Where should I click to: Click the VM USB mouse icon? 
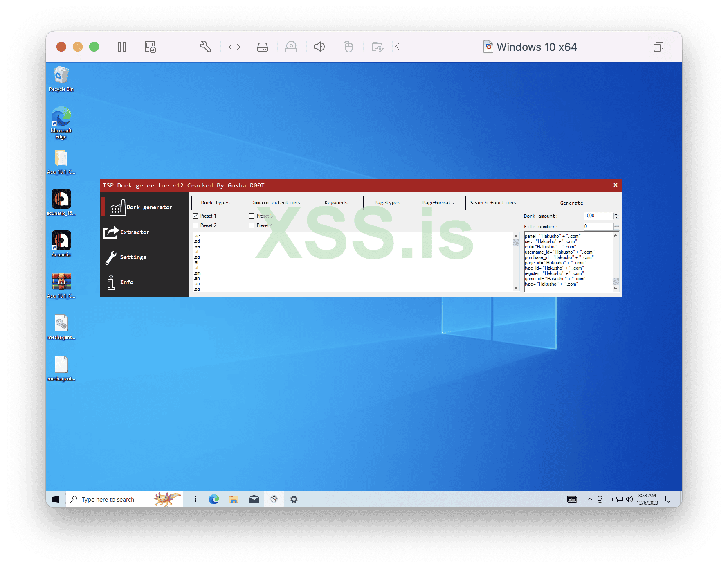[348, 47]
